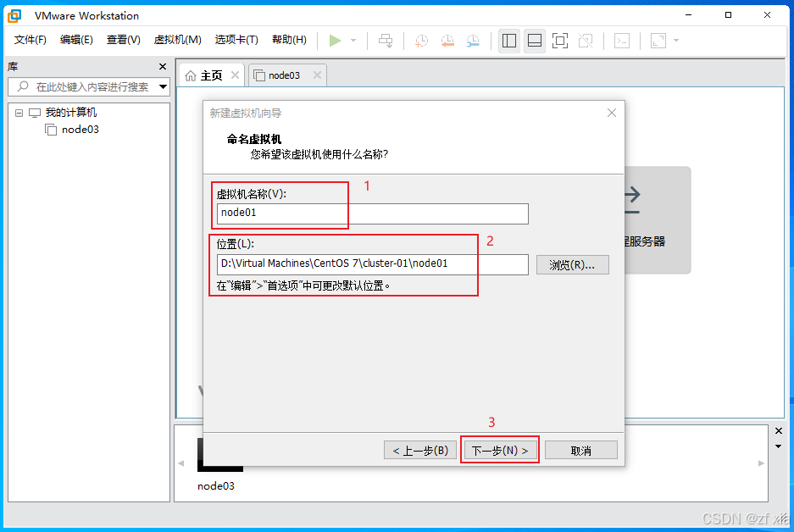Image resolution: width=794 pixels, height=532 pixels.
Task: Click the VMware Workstation title bar logo
Action: point(14,16)
